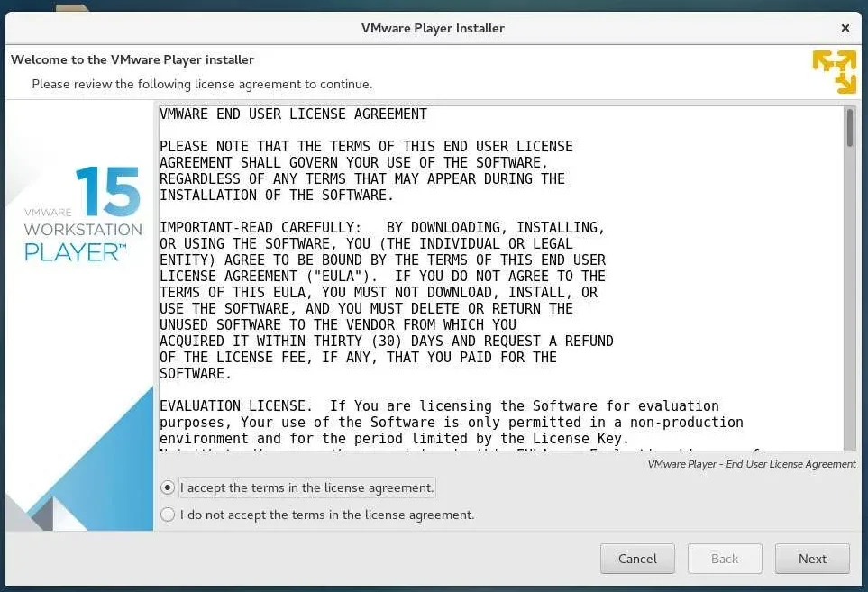
Task: Select 'I do not accept the terms' option
Action: (x=167, y=515)
